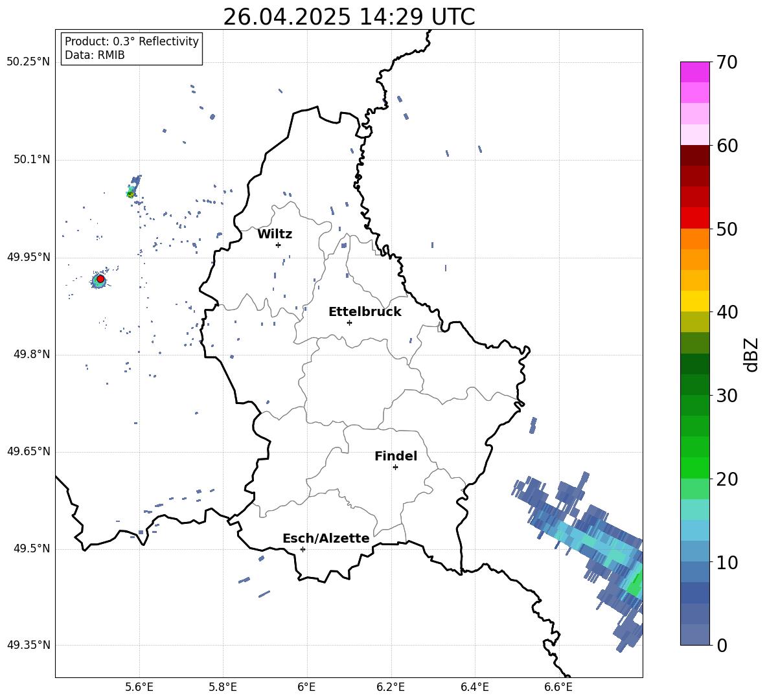Click the 50.25°N latitude label

28,62
